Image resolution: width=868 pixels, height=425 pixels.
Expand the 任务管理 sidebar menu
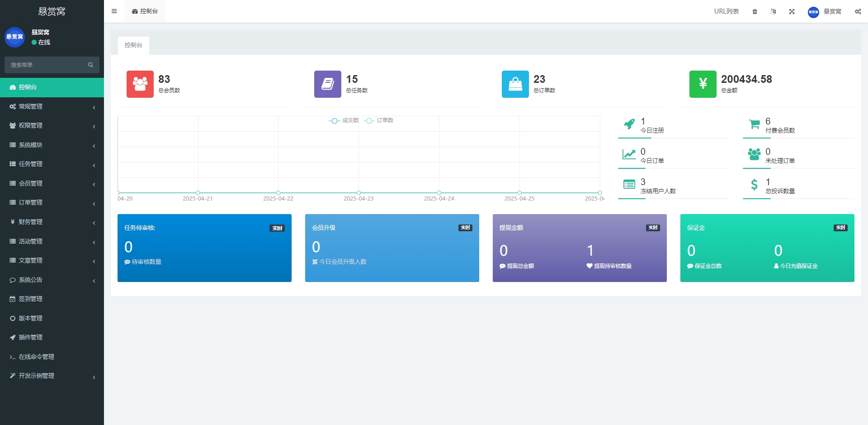52,164
